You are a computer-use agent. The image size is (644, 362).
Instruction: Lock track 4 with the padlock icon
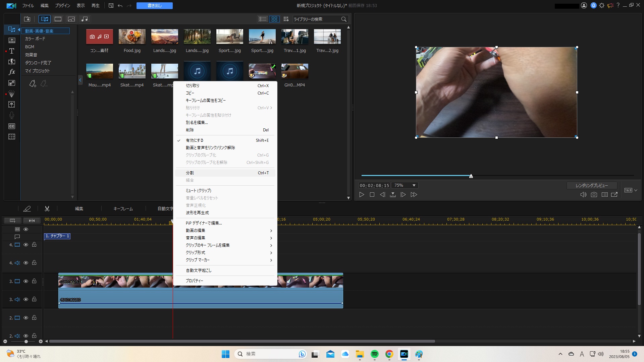[x=34, y=245]
